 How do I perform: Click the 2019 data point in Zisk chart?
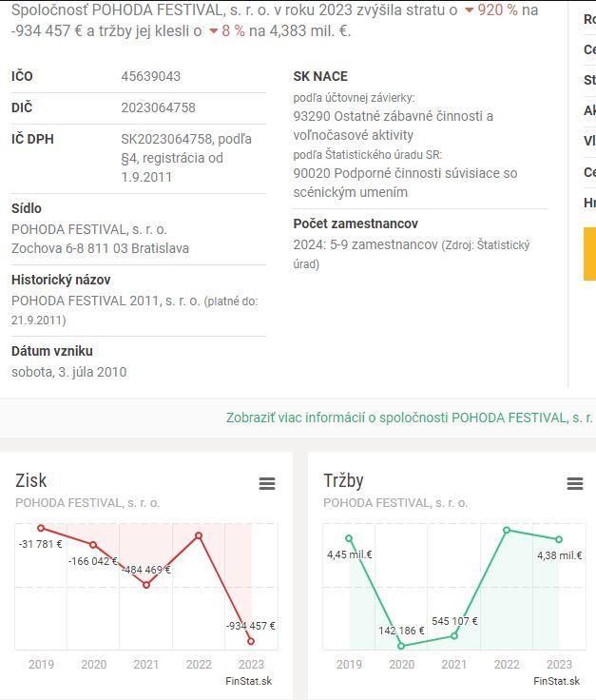pyautogui.click(x=41, y=528)
